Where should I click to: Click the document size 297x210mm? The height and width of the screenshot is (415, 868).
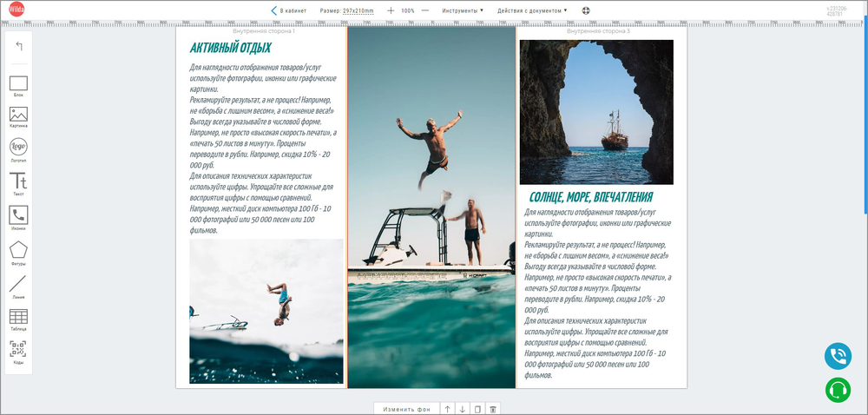pyautogui.click(x=358, y=10)
